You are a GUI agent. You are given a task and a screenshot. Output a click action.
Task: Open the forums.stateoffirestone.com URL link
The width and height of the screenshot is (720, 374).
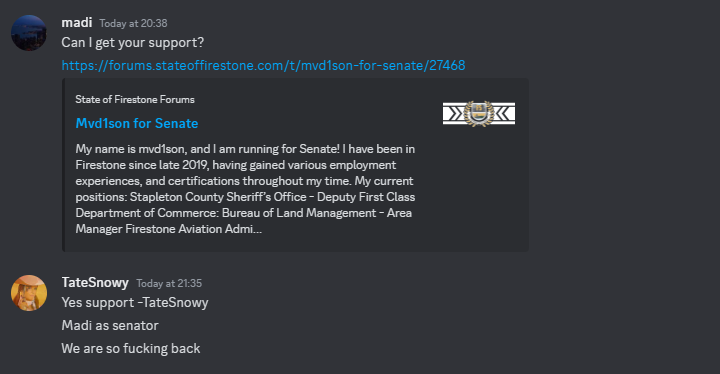tap(263, 65)
